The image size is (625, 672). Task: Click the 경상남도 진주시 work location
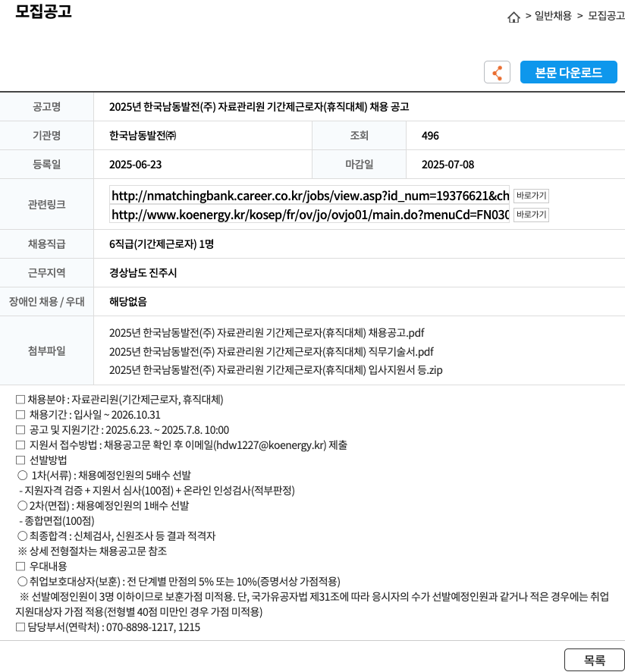[143, 272]
